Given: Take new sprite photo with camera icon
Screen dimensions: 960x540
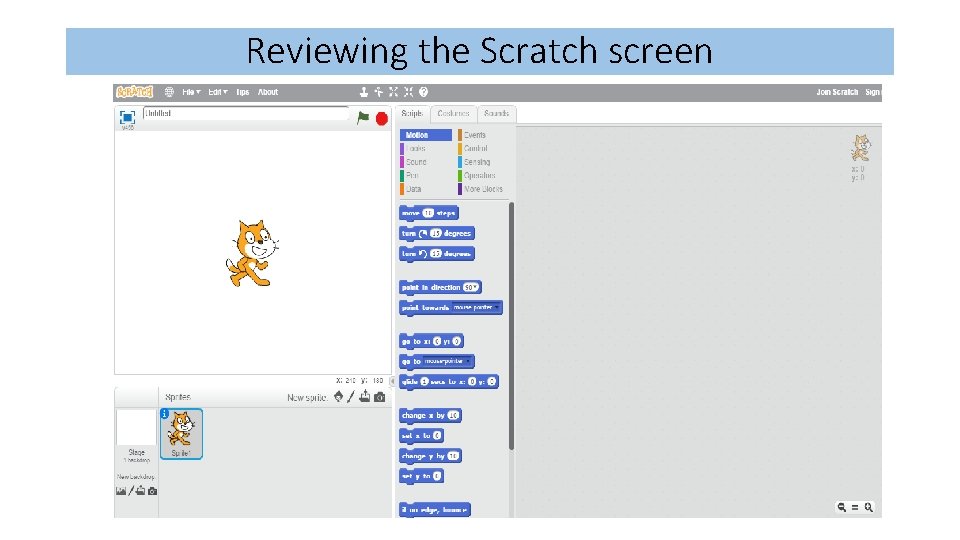Looking at the screenshot, I should (x=380, y=397).
